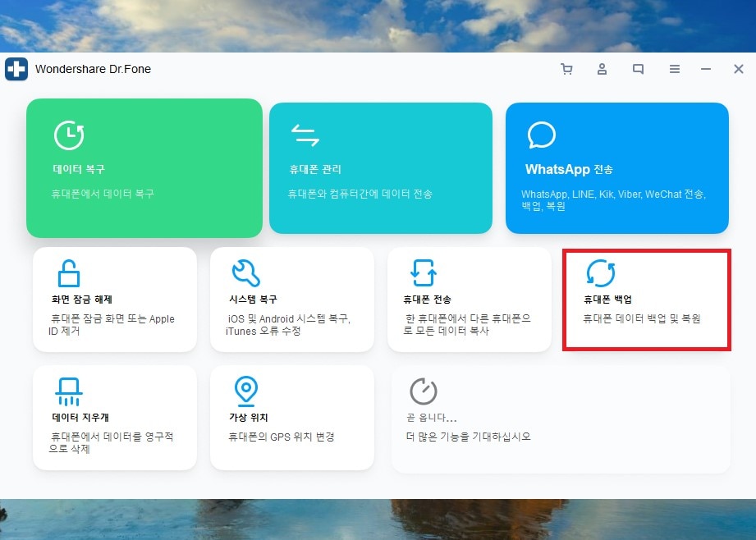
Task: Click the Wondershare Dr.Fone window title
Action: coord(93,69)
